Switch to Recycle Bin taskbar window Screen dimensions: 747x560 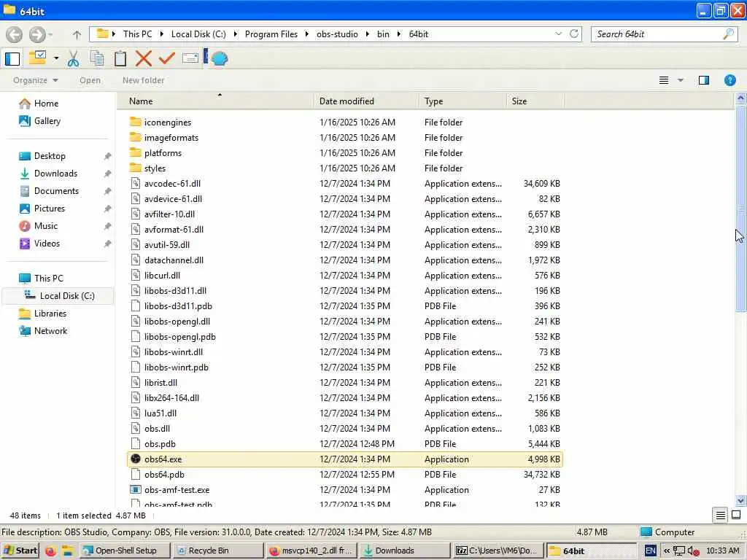(217, 551)
